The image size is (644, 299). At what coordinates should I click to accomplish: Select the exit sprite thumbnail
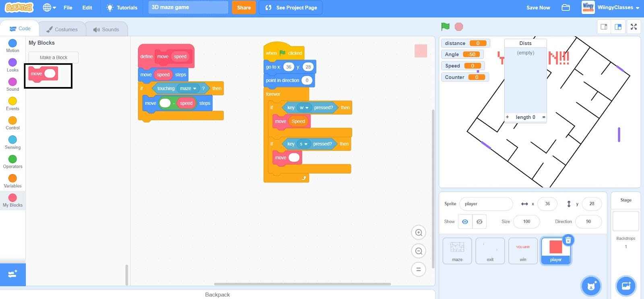click(x=490, y=251)
